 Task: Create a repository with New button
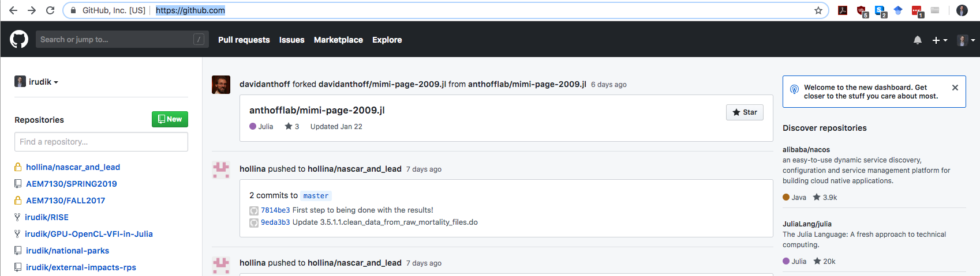(x=170, y=119)
